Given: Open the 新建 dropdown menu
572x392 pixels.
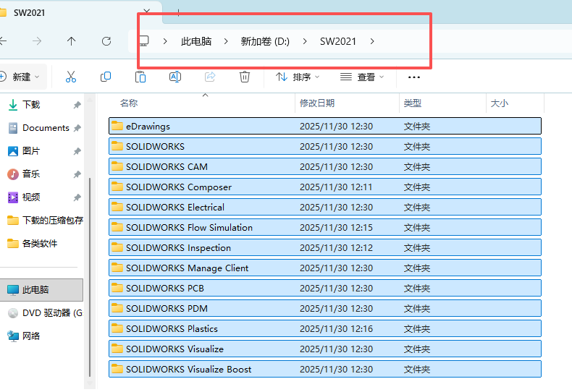Looking at the screenshot, I should point(22,77).
